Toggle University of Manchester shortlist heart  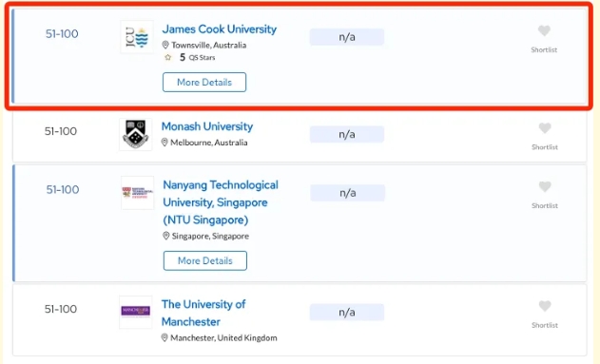click(545, 306)
